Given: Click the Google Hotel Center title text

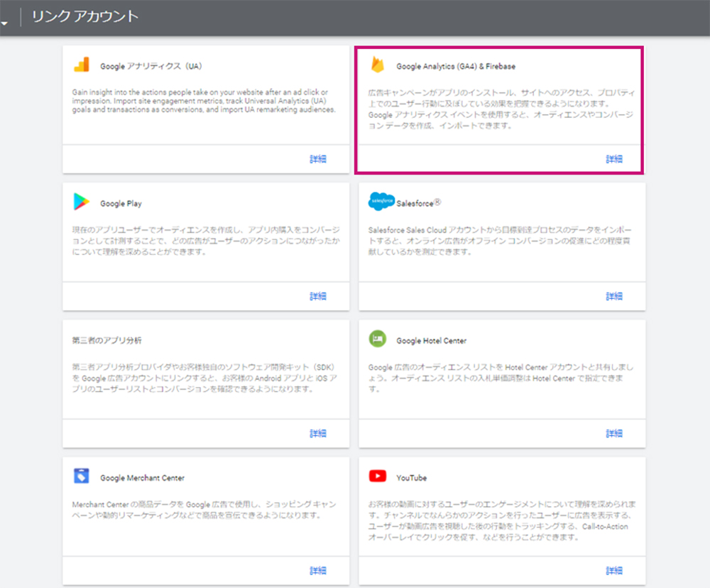Looking at the screenshot, I should click(x=432, y=341).
